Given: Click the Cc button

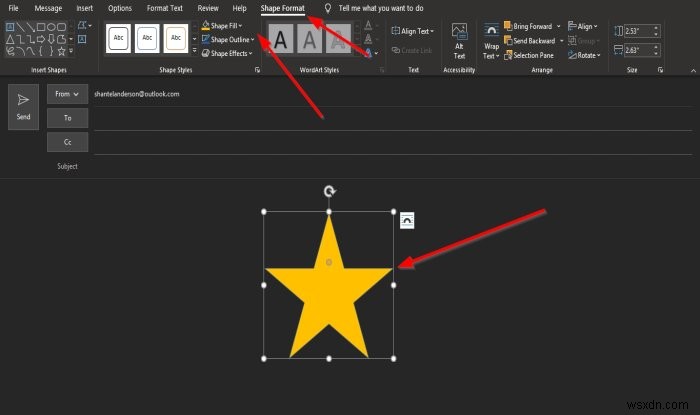Looking at the screenshot, I should [67, 142].
